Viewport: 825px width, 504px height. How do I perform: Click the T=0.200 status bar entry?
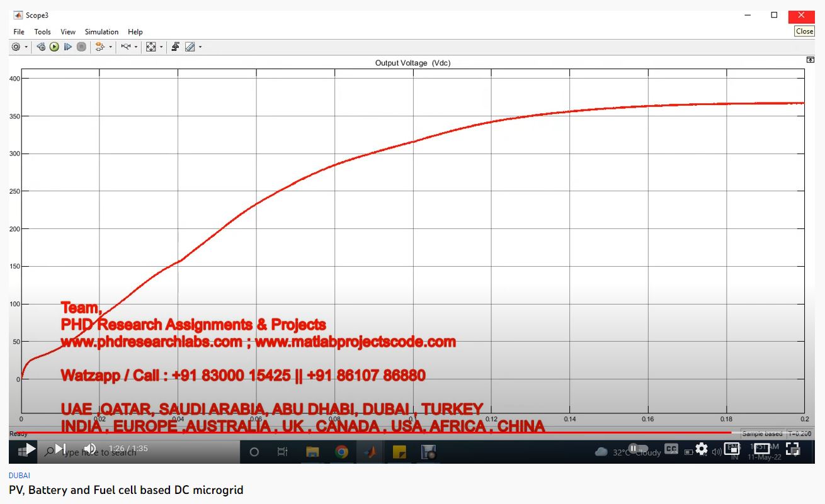pyautogui.click(x=800, y=434)
